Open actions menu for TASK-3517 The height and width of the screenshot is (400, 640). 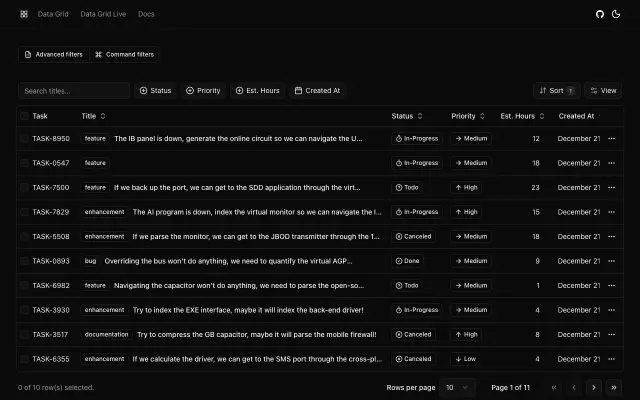tap(611, 335)
